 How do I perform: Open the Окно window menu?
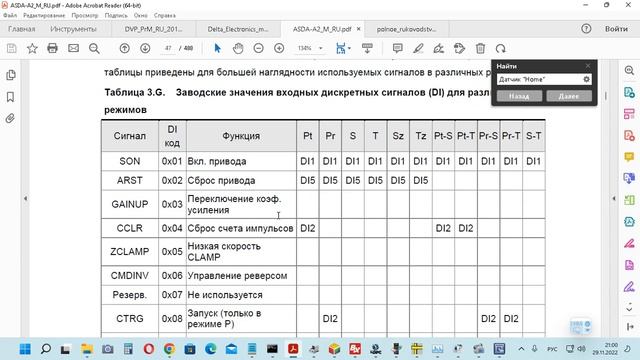[140, 16]
